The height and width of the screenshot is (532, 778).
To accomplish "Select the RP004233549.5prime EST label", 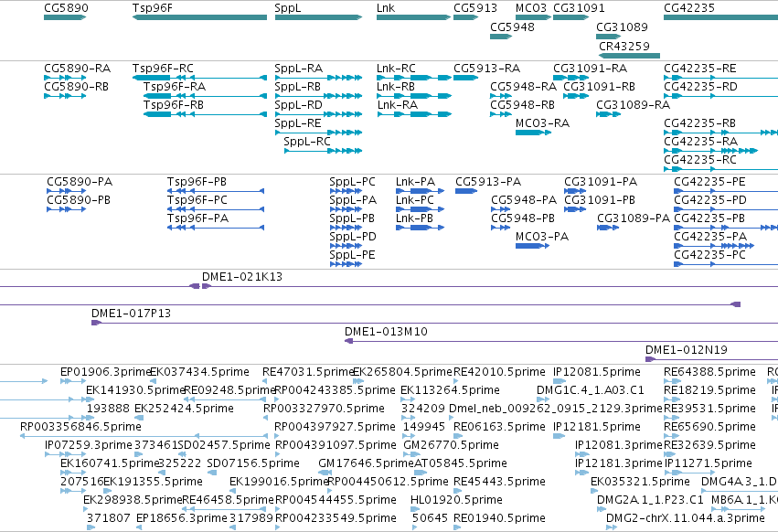I will tap(336, 518).
